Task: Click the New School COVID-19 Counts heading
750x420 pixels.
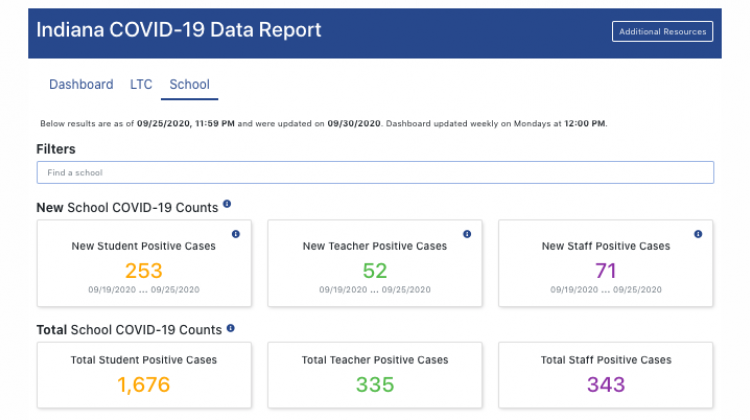Action: tap(127, 208)
